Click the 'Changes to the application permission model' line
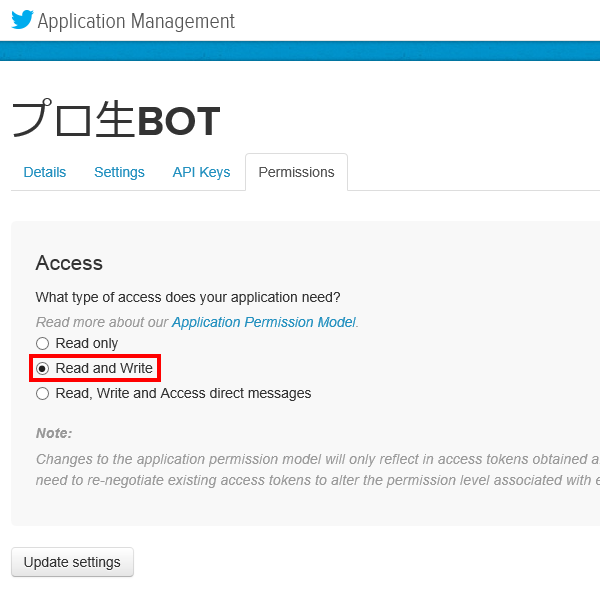Image resolution: width=600 pixels, height=592 pixels. tap(318, 459)
